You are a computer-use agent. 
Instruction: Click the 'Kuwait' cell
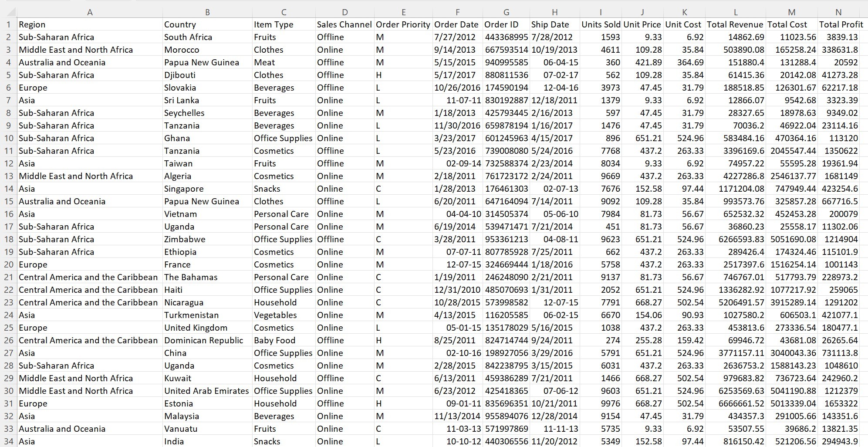[207, 378]
